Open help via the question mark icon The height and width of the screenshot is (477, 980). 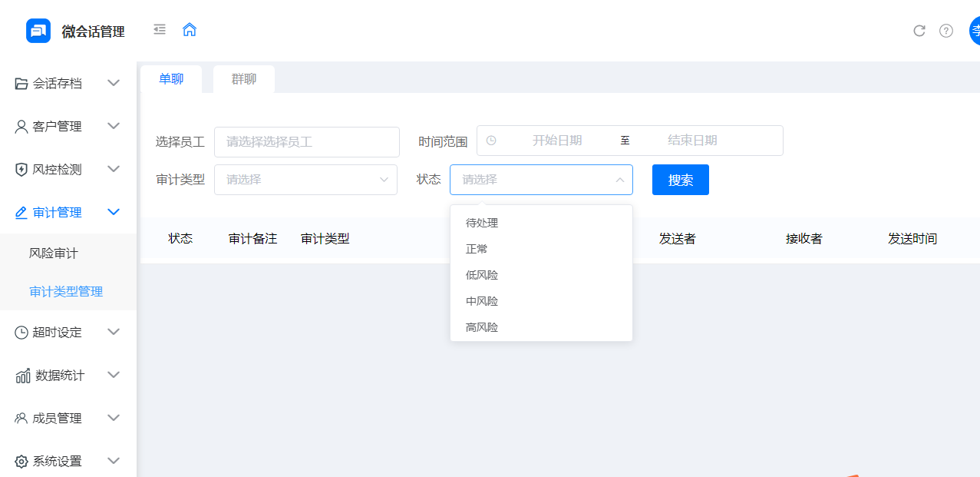coord(945,31)
